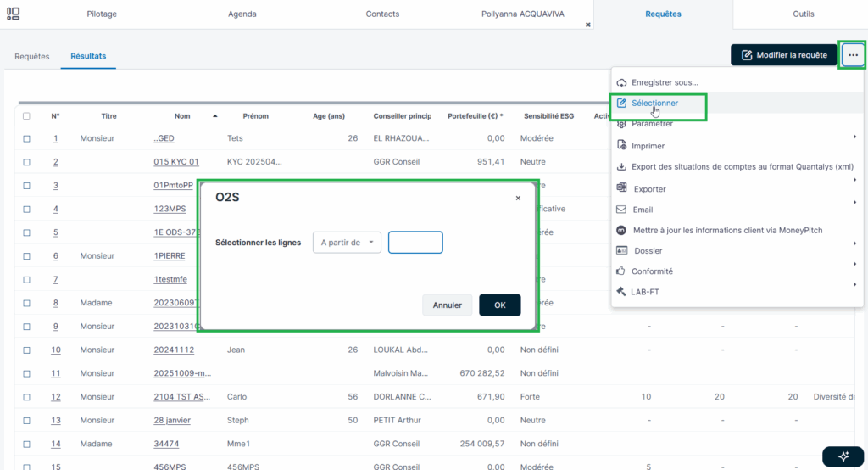Open the AI sparkle assistant button
This screenshot has width=868, height=470.
[843, 456]
